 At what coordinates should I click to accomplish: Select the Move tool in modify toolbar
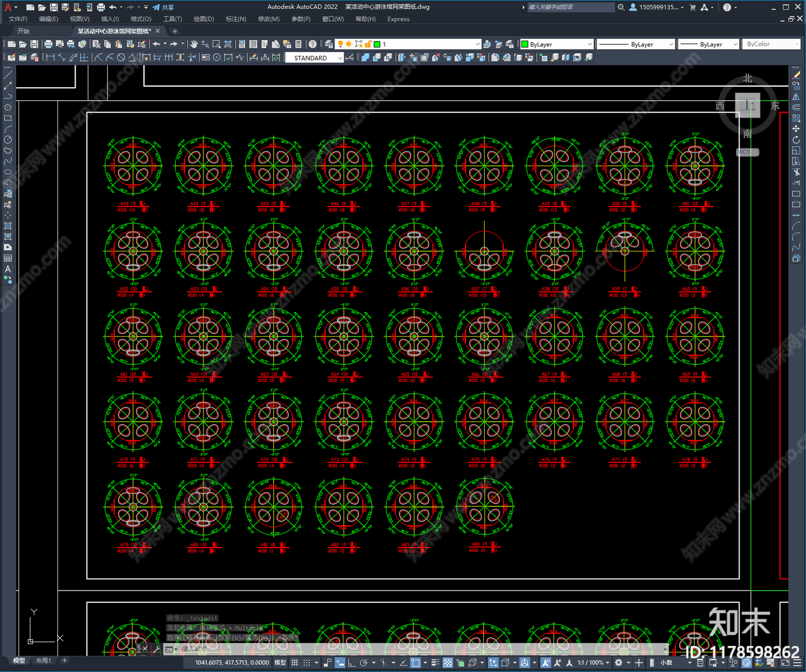click(x=796, y=129)
